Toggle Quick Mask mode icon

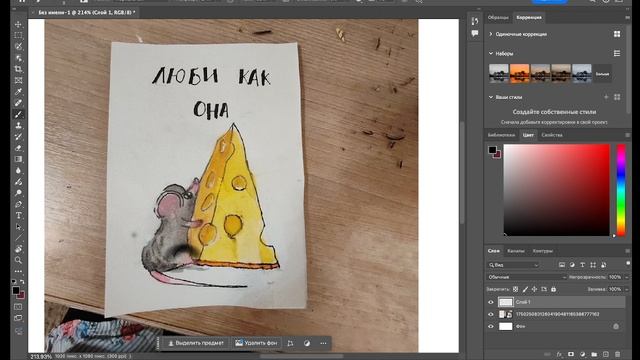click(18, 307)
